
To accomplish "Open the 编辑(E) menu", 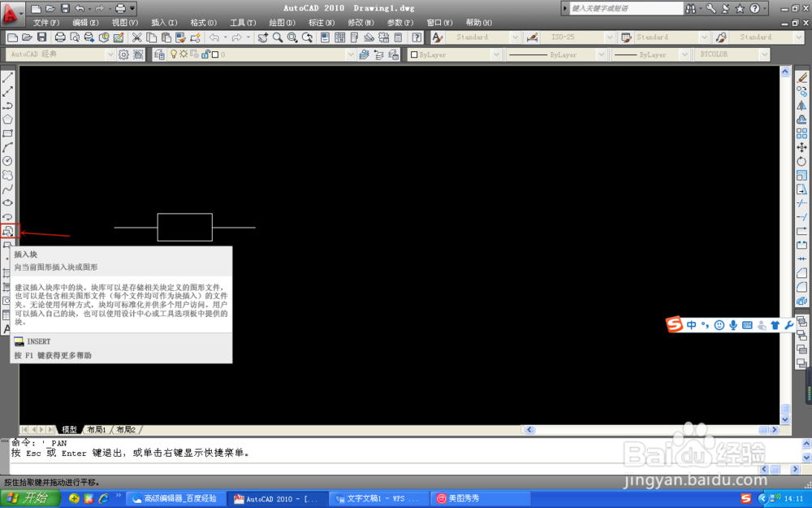I will point(85,23).
